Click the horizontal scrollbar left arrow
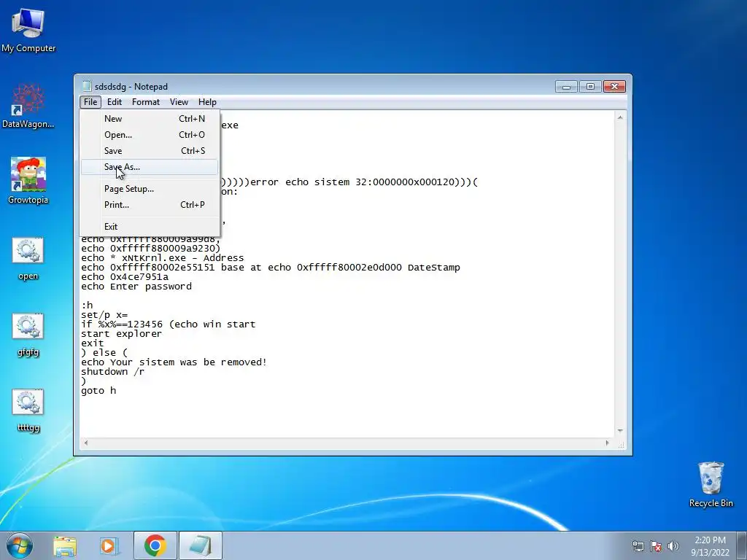Screen dimensions: 747x560 tap(86, 443)
